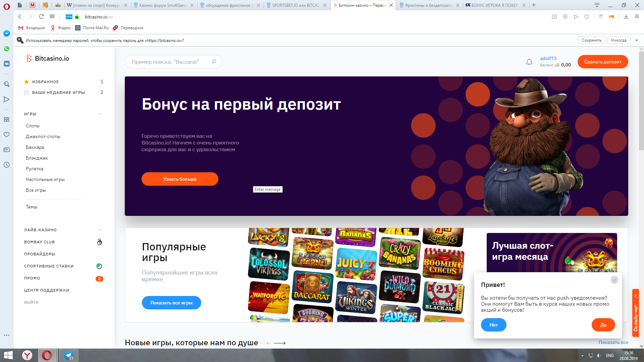Click the Bitcasino.io logo

click(x=47, y=58)
